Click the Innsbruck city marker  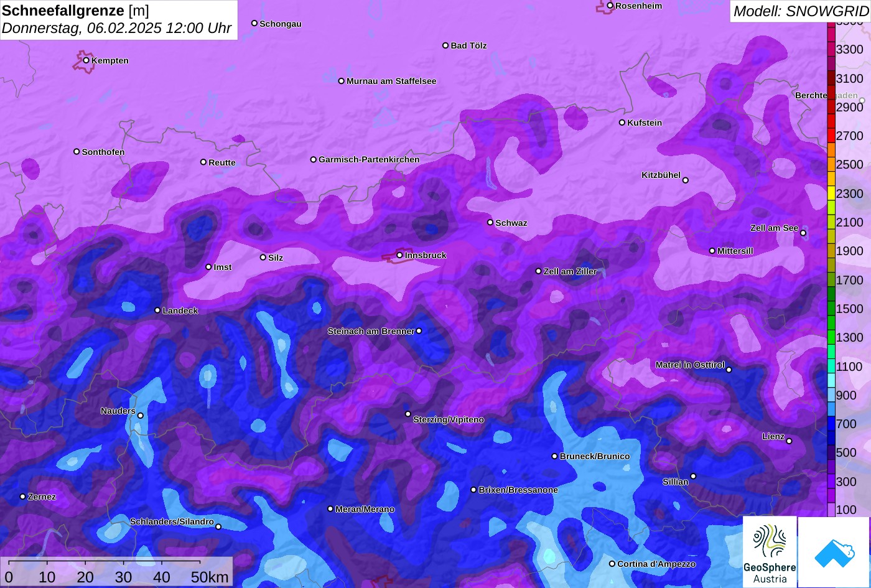point(399,255)
